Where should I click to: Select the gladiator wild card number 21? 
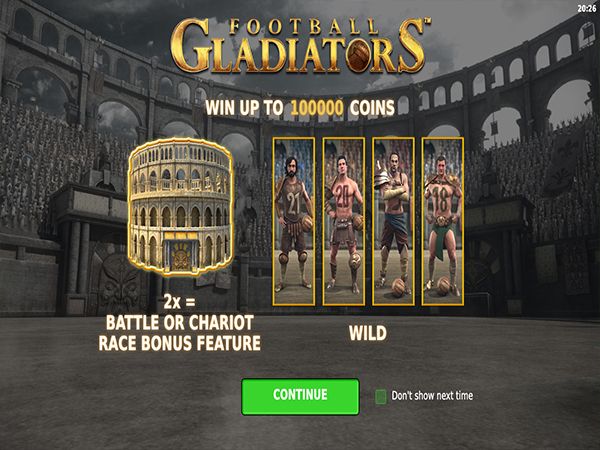(293, 221)
